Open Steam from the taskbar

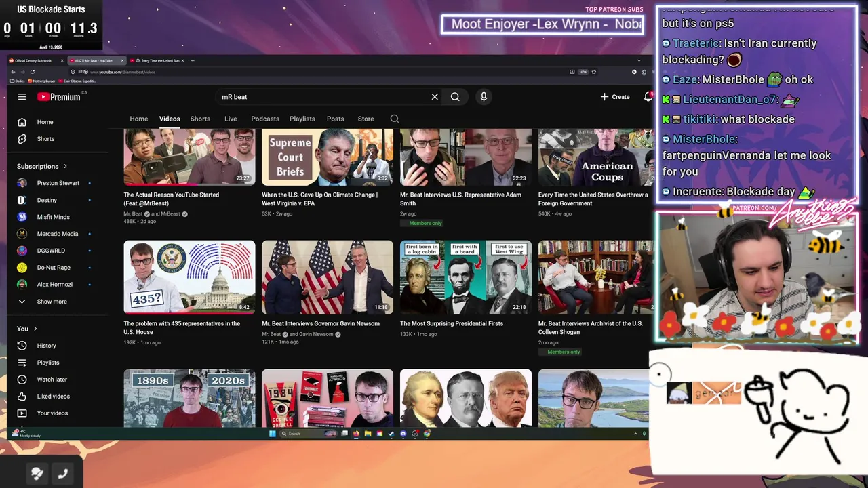coord(391,434)
